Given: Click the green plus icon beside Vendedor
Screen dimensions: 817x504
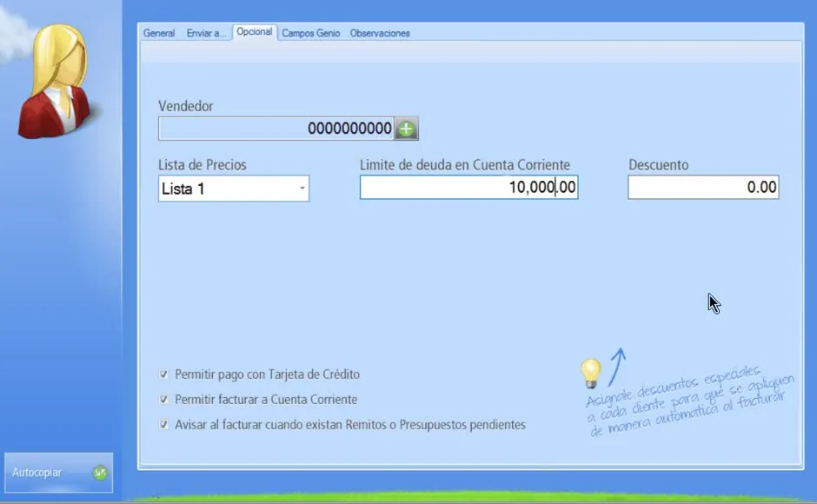Looking at the screenshot, I should pyautogui.click(x=407, y=129).
